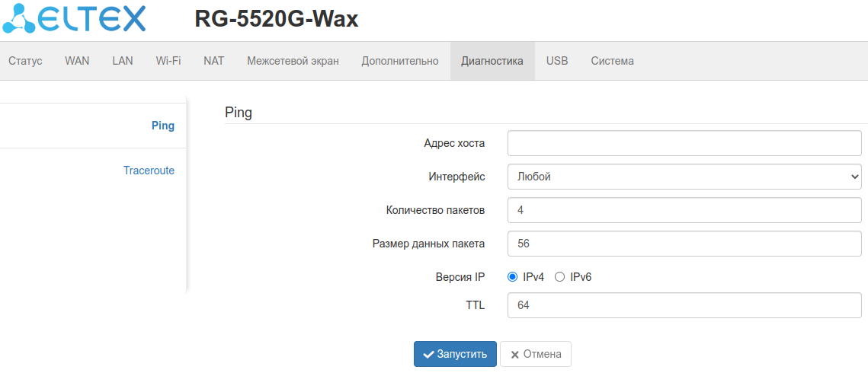Image resolution: width=868 pixels, height=373 pixels.
Task: Open the NAT tab
Action: [213, 61]
